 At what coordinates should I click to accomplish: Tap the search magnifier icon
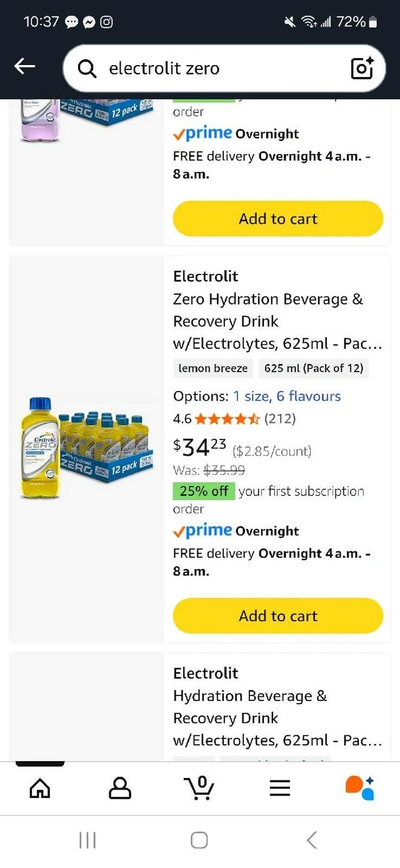point(87,68)
